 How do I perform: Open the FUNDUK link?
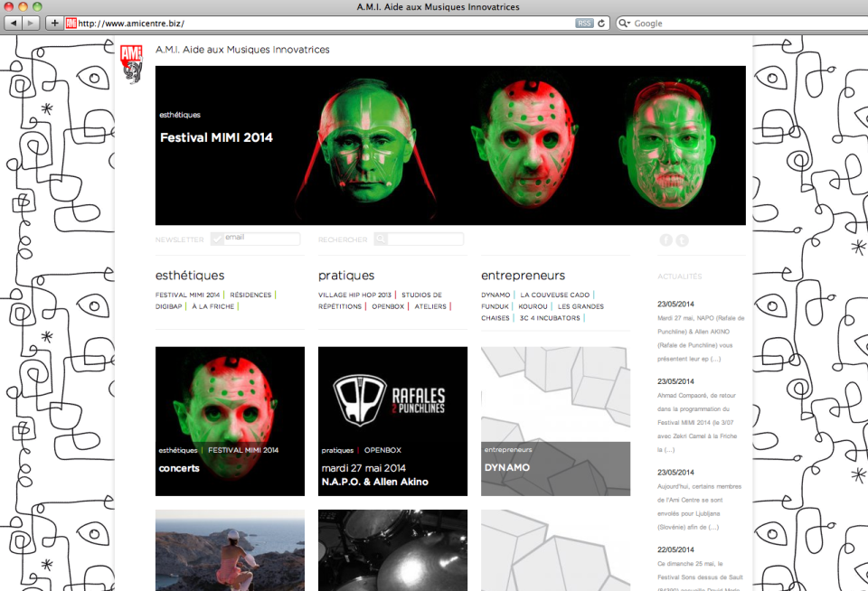pyautogui.click(x=495, y=306)
